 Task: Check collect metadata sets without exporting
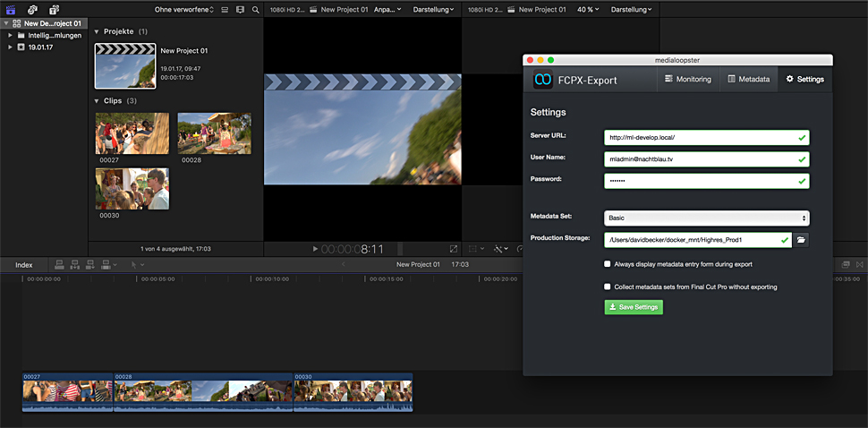coord(608,287)
